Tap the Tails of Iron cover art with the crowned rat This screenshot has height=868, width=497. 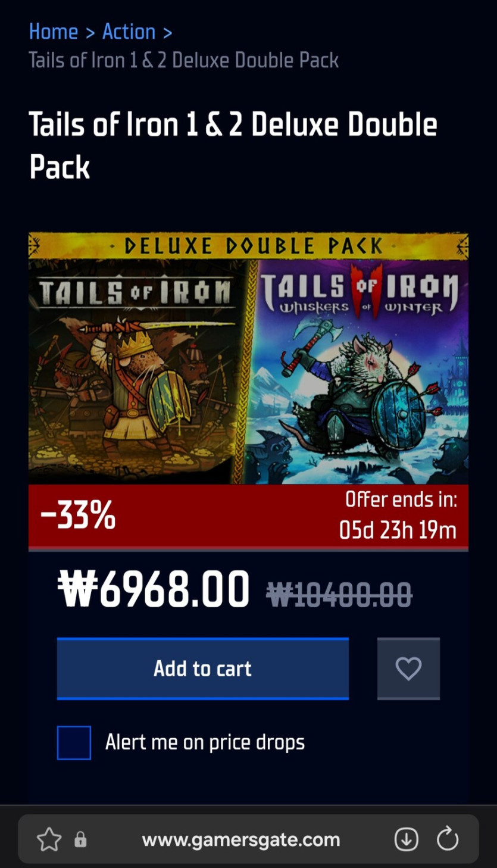pos(138,371)
